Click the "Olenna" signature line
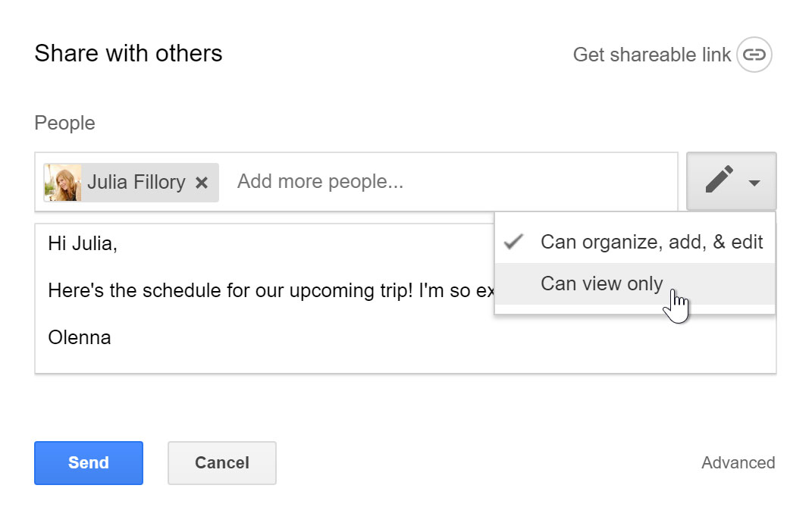The image size is (812, 526). click(x=80, y=337)
